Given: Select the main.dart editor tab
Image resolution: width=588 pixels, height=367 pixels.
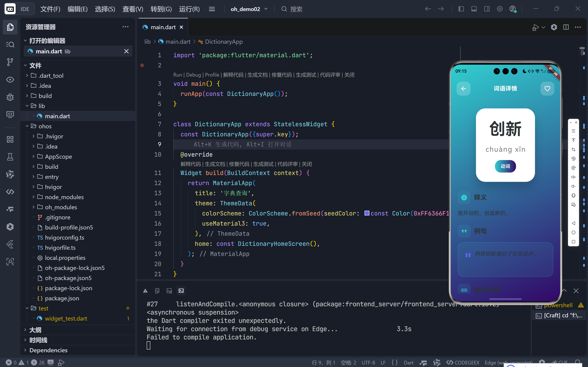Looking at the screenshot, I should 163,27.
